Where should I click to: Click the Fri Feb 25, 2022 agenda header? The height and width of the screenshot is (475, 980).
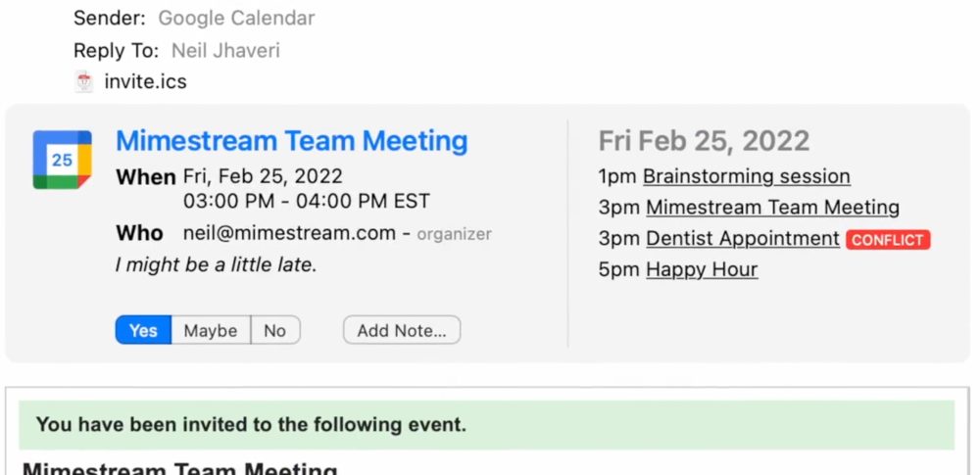(x=704, y=141)
